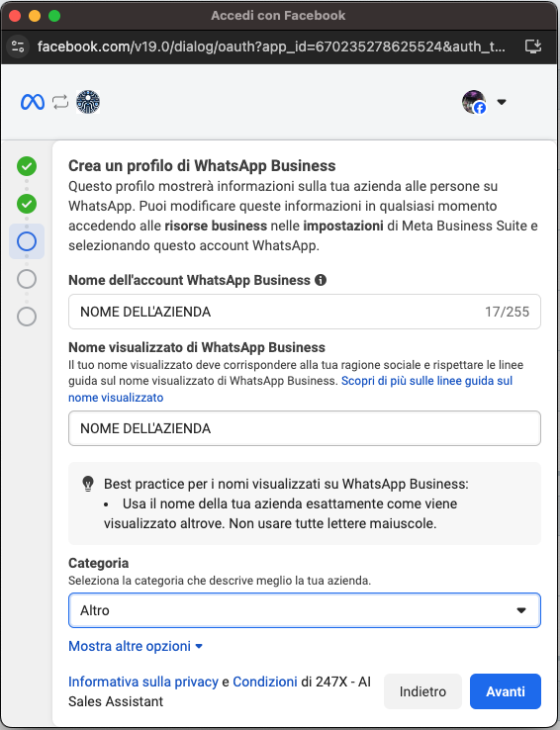Select the first completed green step
The image size is (560, 730).
27,166
